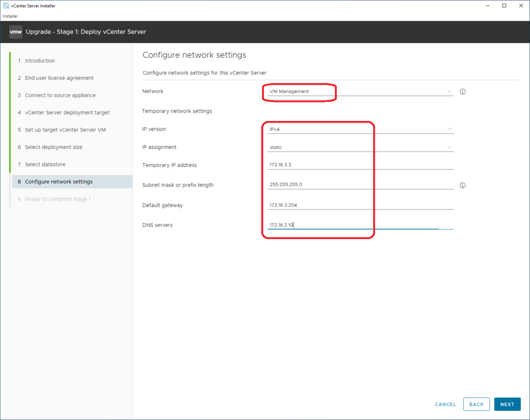Click the info icon next to Network dropdown
The width and height of the screenshot is (530, 420).
[463, 92]
